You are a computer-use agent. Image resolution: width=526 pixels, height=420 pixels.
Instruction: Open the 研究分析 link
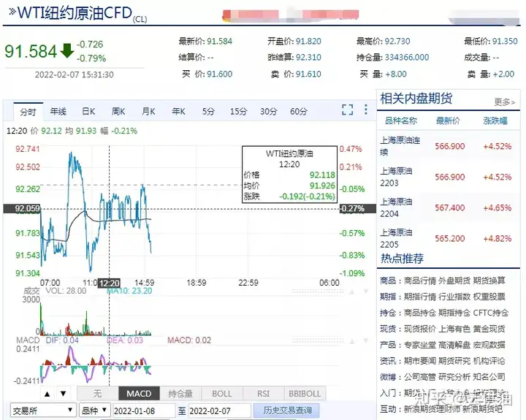pyautogui.click(x=454, y=377)
